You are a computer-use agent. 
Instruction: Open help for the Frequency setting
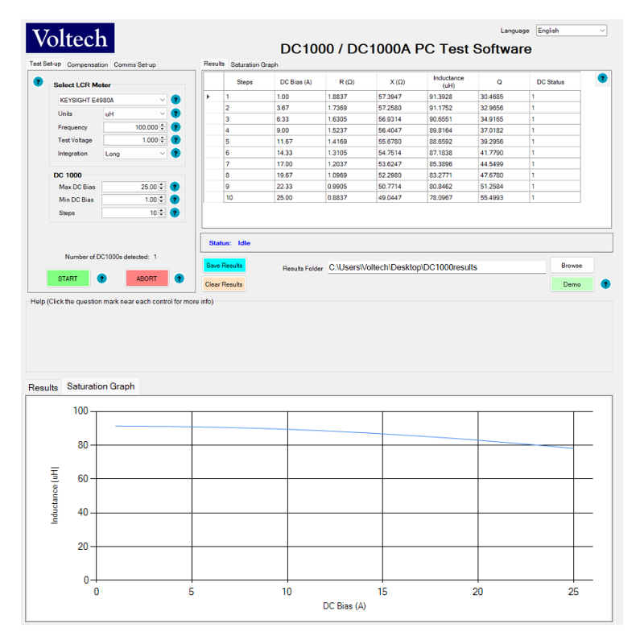click(175, 127)
